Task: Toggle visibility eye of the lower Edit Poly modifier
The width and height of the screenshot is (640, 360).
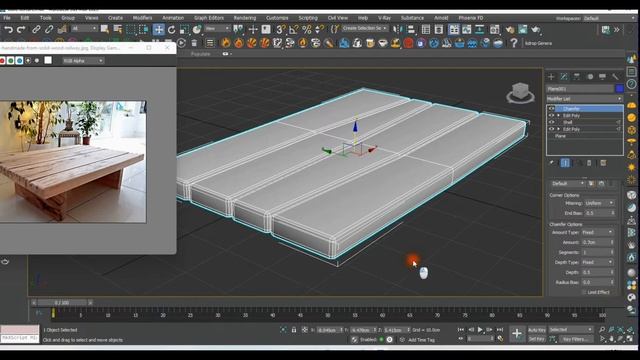Action: coord(551,129)
